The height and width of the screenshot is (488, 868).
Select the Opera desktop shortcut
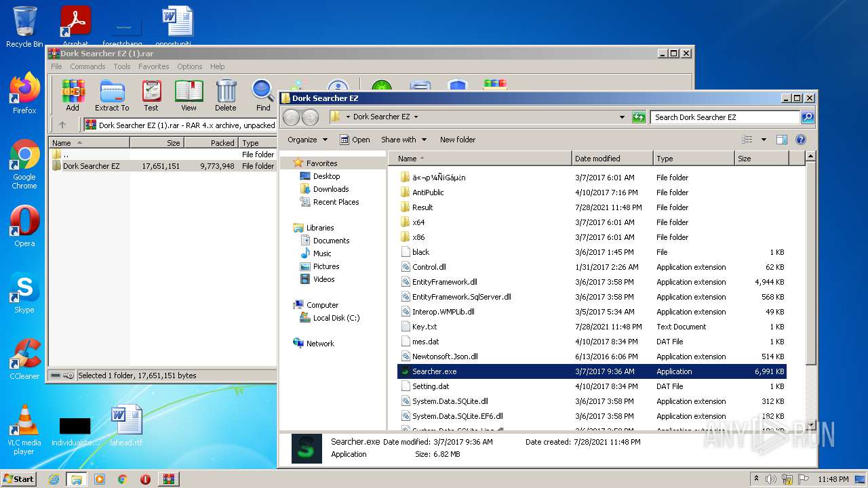[x=24, y=226]
